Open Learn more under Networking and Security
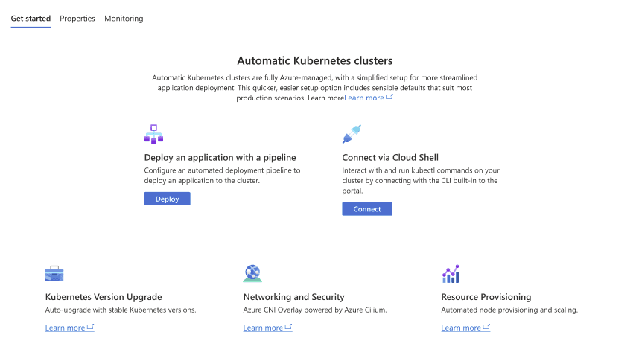The width and height of the screenshot is (636, 364). coord(263,328)
